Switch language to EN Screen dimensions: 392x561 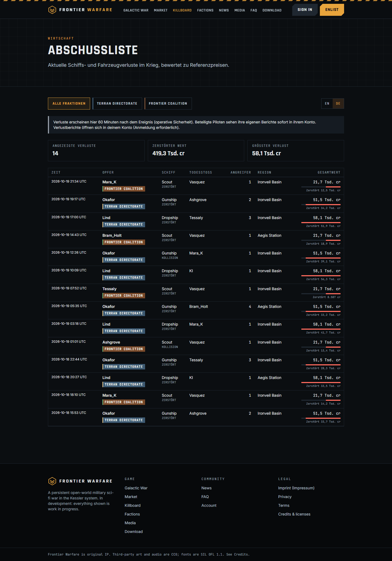tap(327, 104)
